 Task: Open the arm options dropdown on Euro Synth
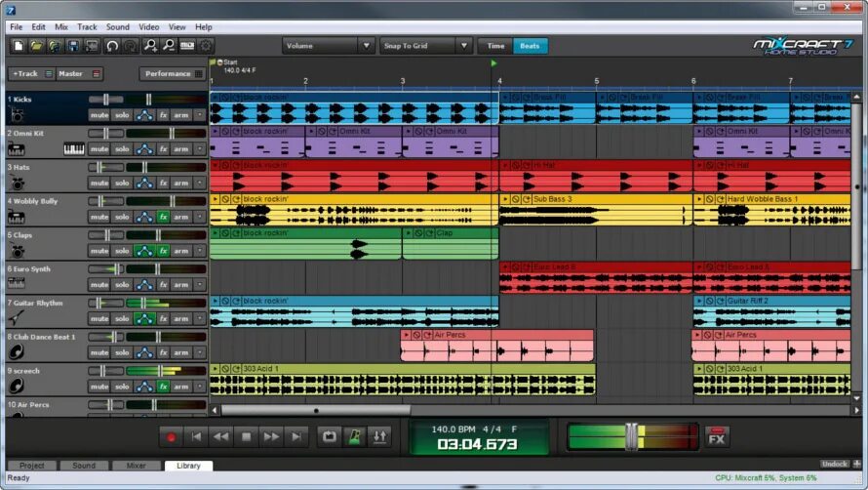tap(200, 284)
